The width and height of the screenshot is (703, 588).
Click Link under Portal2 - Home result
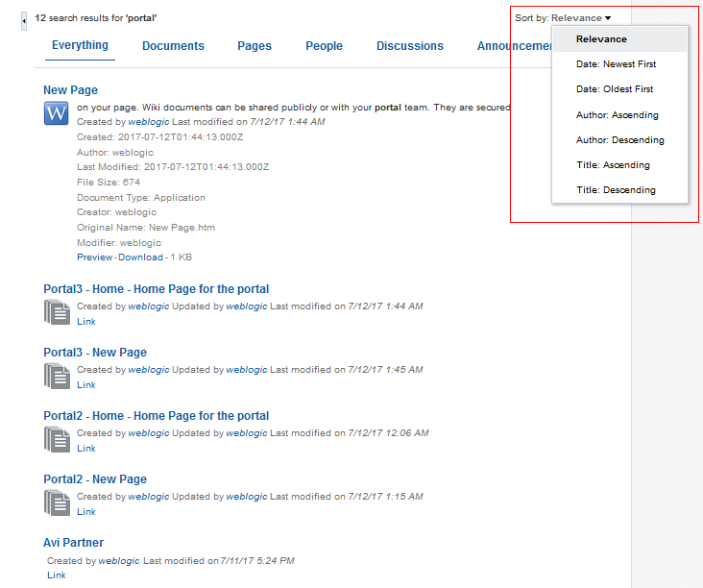pyautogui.click(x=86, y=449)
